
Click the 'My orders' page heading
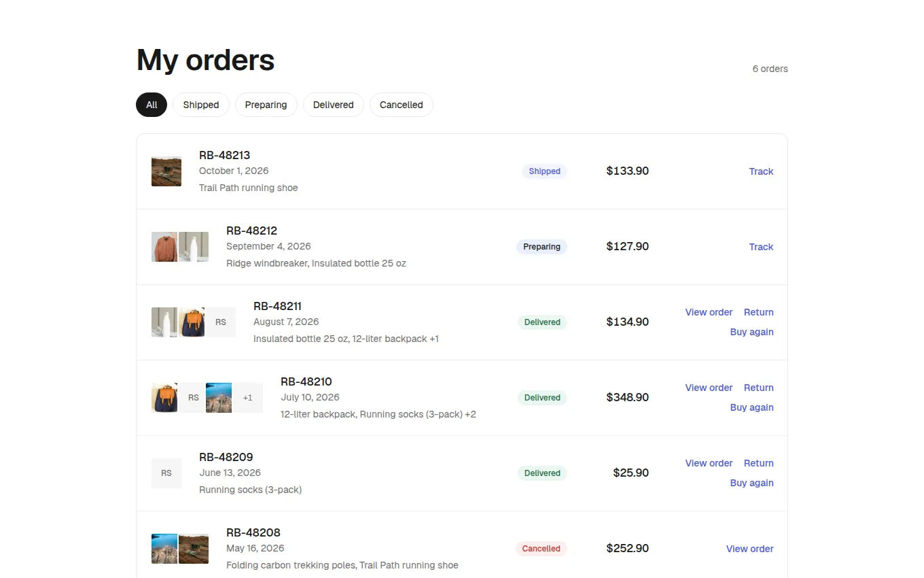click(206, 60)
